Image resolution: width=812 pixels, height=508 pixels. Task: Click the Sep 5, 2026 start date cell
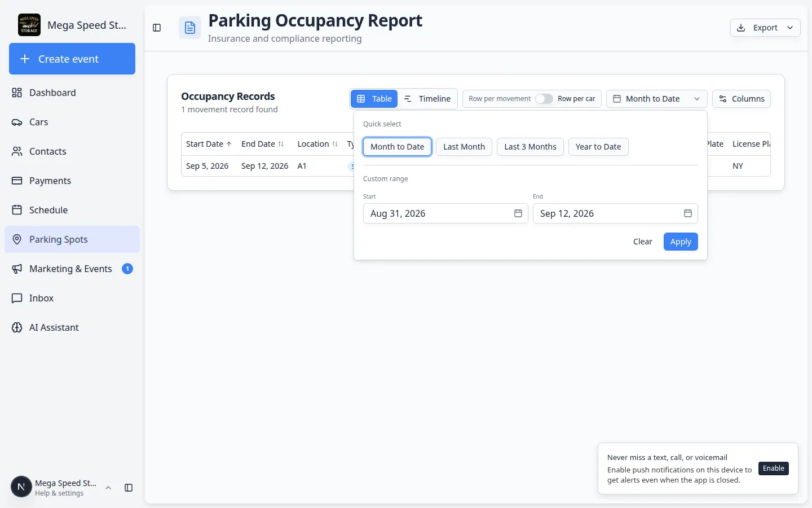click(208, 166)
